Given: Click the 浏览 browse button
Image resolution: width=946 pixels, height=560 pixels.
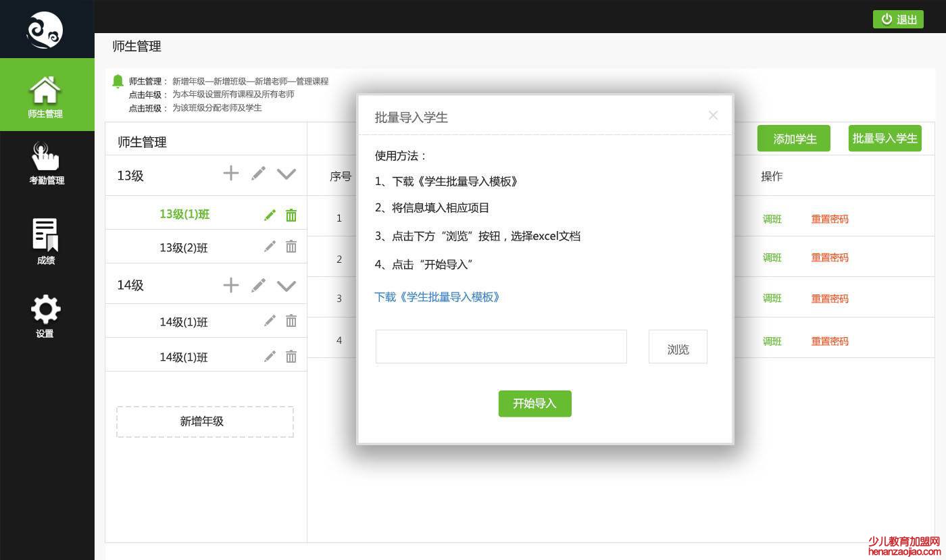Looking at the screenshot, I should 678,347.
